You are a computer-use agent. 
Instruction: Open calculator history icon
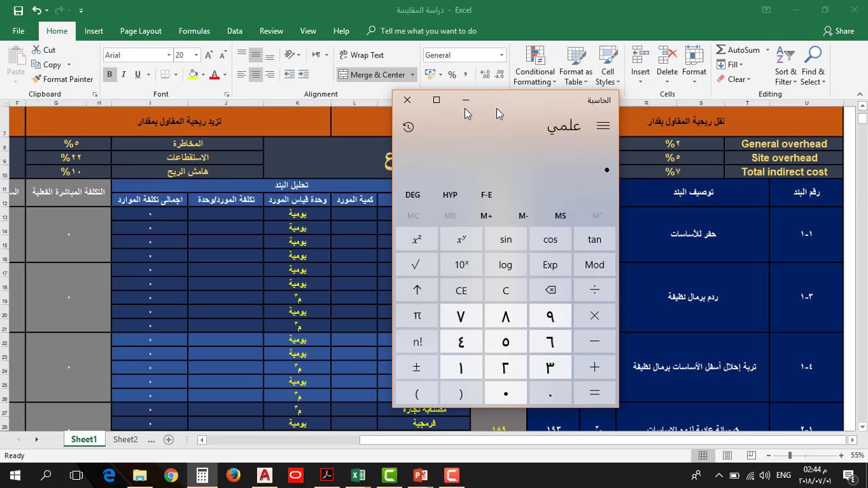(x=408, y=127)
